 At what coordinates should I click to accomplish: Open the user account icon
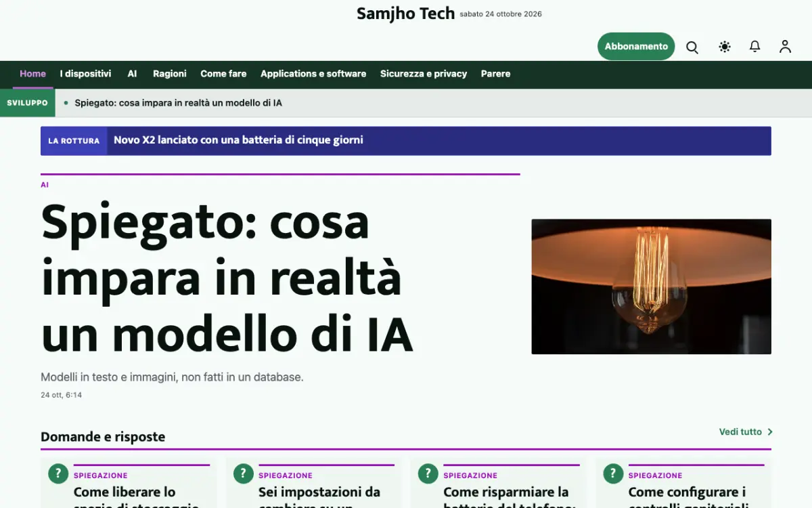tap(785, 47)
